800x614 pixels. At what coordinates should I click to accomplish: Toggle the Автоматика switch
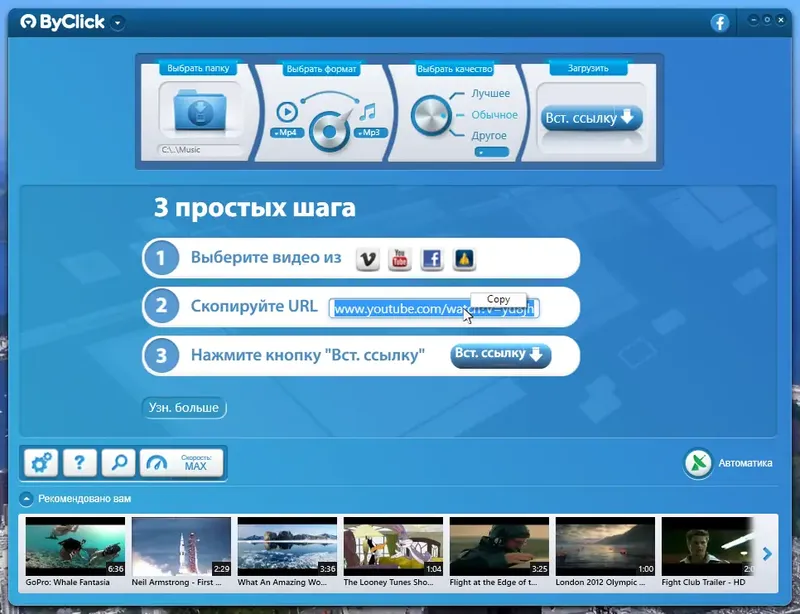pos(697,464)
